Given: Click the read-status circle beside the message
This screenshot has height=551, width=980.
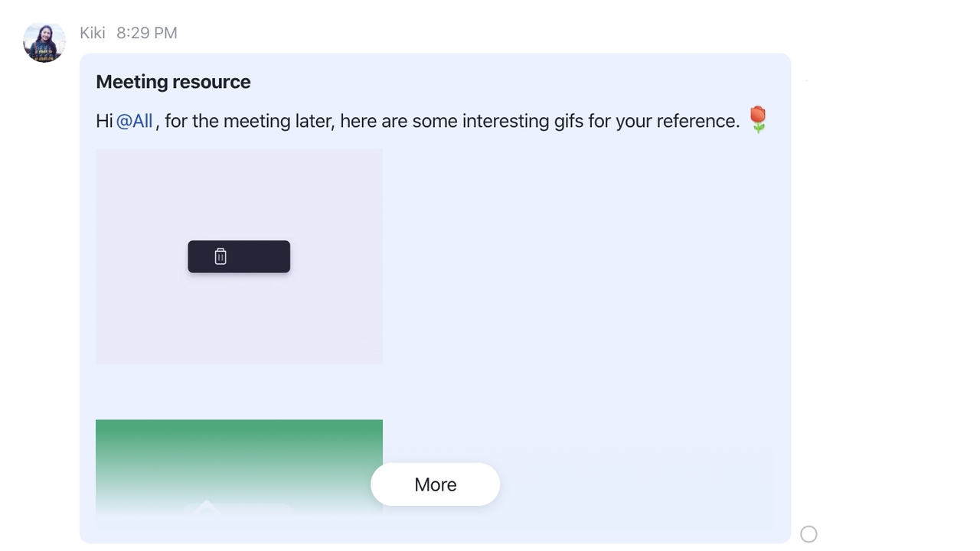Looking at the screenshot, I should (x=808, y=534).
